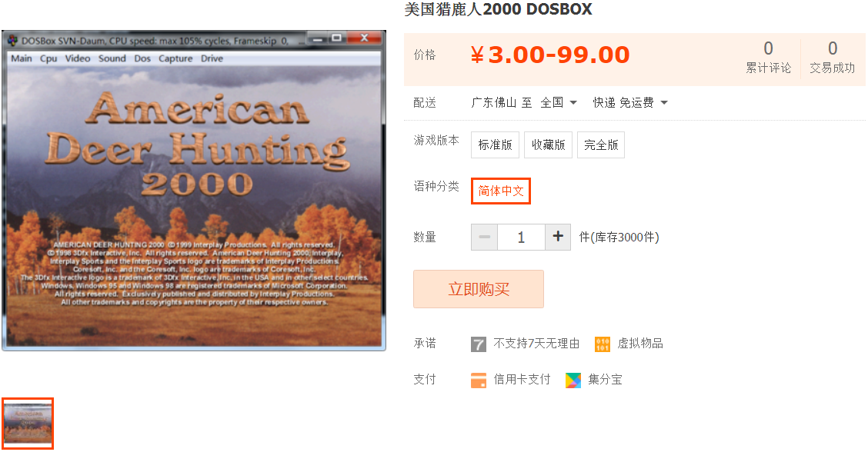Click the 7-day no-return policy icon

479,344
